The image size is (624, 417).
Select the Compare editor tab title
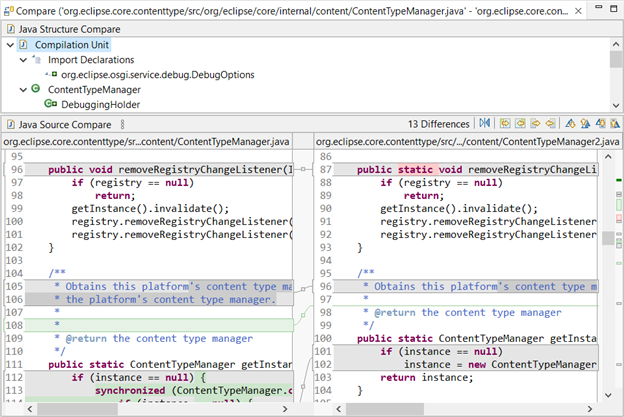pos(292,11)
